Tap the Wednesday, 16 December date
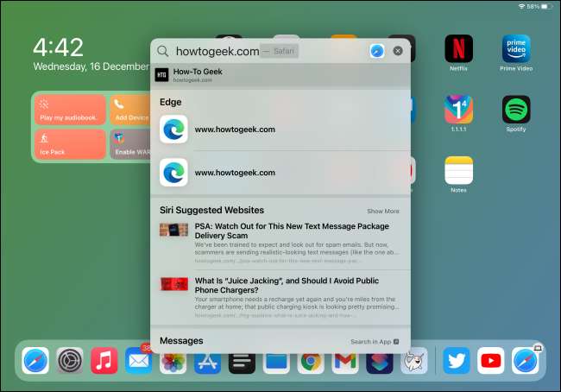Screen dimensions: 561x392 (x=91, y=66)
